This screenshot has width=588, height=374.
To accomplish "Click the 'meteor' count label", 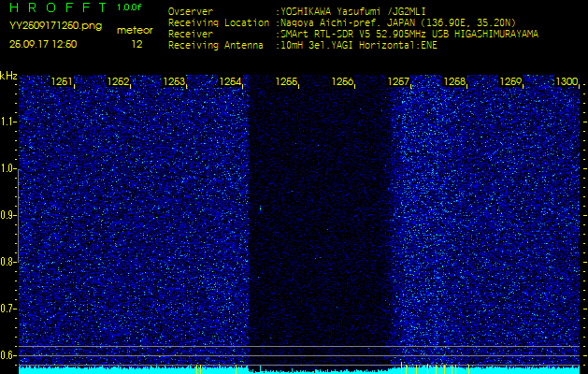I will [135, 31].
